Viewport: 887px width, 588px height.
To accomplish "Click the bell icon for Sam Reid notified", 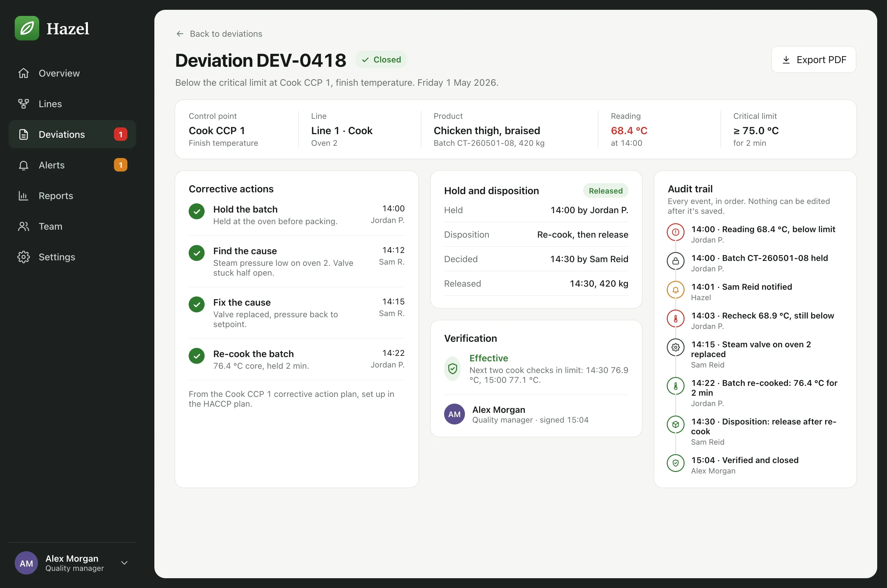I will [x=675, y=290].
